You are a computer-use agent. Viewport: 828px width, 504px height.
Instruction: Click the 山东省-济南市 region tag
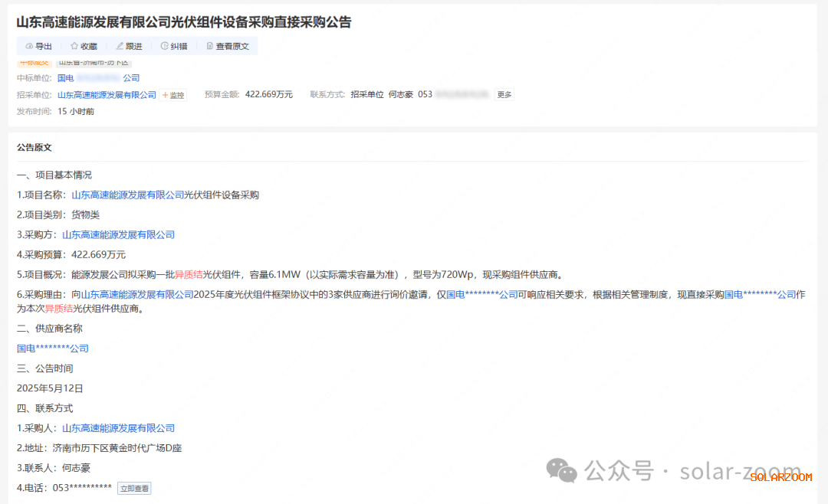click(94, 63)
